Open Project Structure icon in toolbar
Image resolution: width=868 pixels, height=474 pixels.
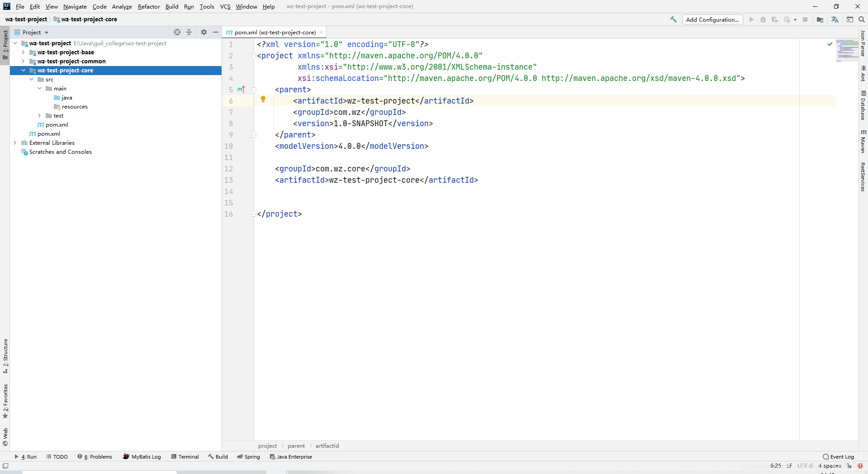pyautogui.click(x=820, y=19)
